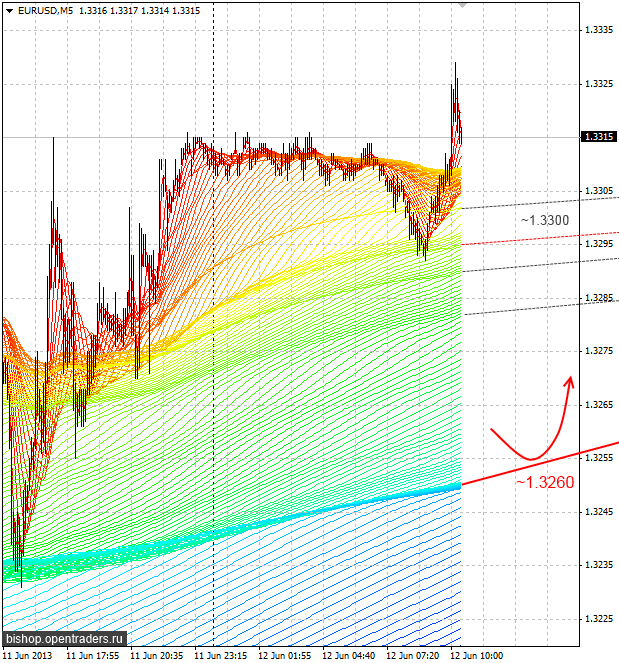This screenshot has height=663, width=619.
Task: Click the 1.3225 price scale label
Action: click(599, 619)
